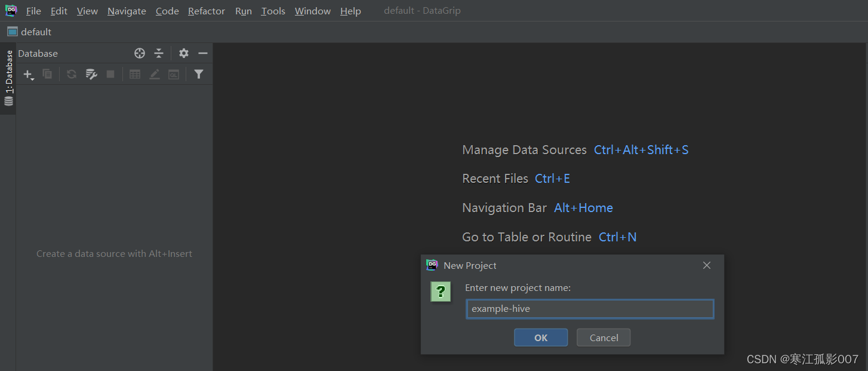The width and height of the screenshot is (868, 371).
Task: Open the query console icon
Action: (x=174, y=74)
